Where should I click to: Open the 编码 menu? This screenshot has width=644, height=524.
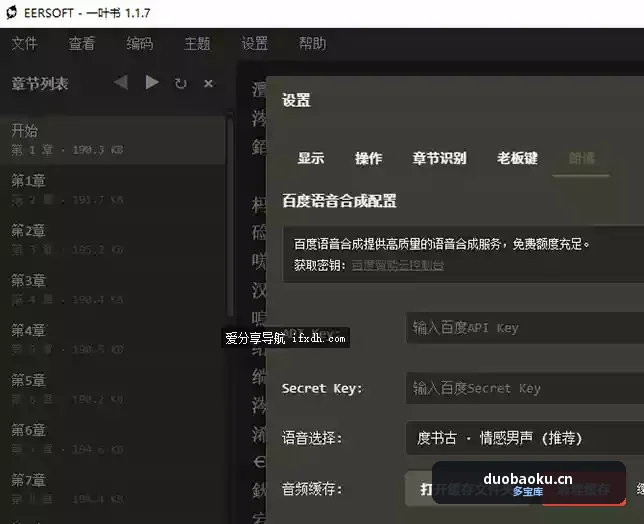140,43
